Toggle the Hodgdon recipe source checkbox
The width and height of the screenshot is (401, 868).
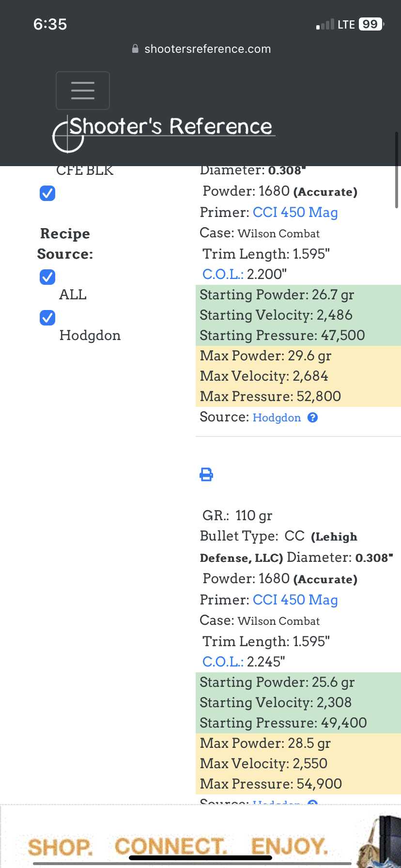click(47, 318)
